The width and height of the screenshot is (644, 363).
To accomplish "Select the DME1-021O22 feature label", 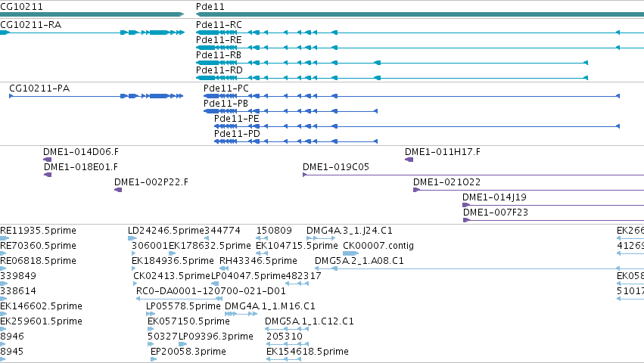I will click(x=446, y=182).
